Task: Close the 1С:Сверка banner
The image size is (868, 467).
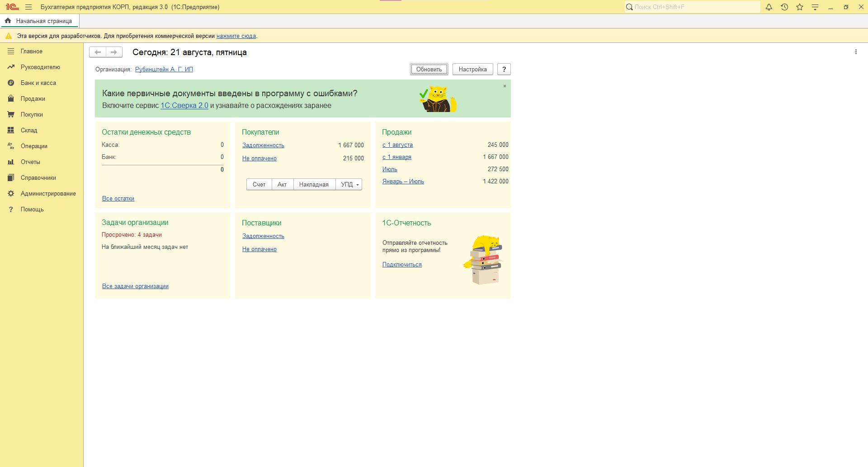Action: click(x=505, y=86)
